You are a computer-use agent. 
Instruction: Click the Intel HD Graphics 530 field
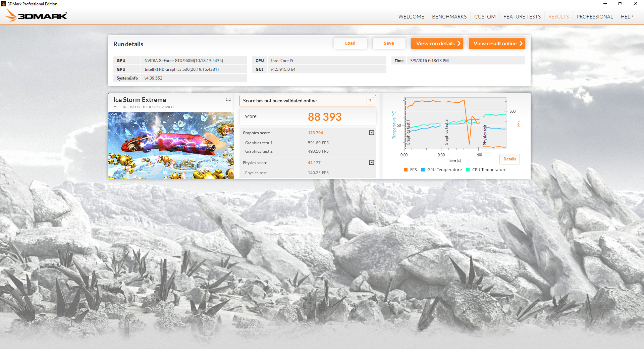pos(194,69)
